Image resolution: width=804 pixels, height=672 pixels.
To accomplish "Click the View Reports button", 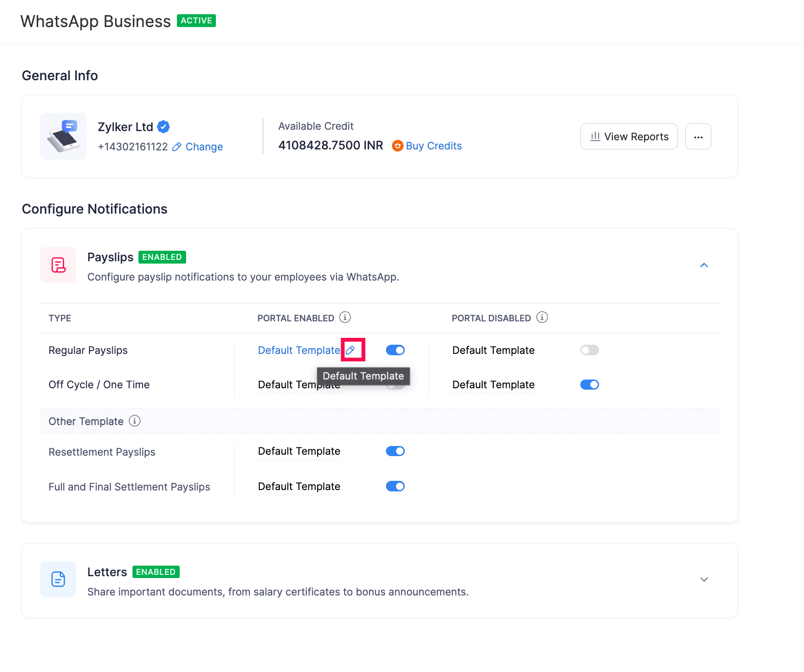I will [x=628, y=136].
